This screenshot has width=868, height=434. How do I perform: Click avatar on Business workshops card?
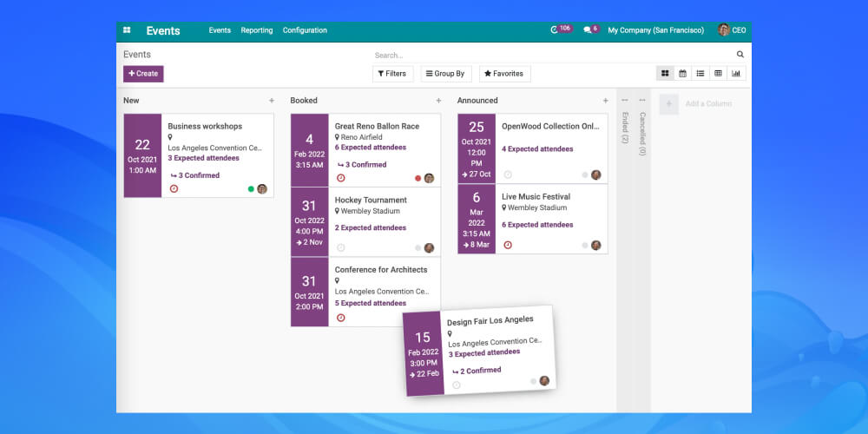point(262,188)
